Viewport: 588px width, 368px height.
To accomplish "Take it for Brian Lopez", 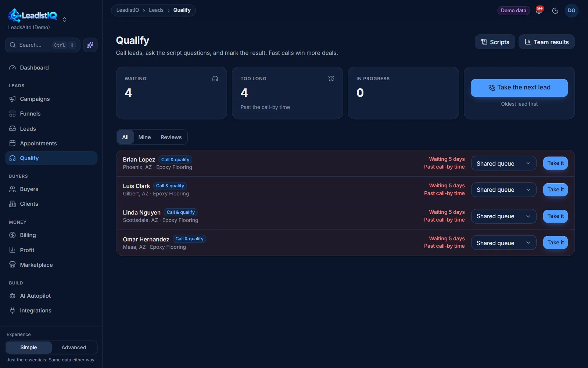I will pos(555,163).
